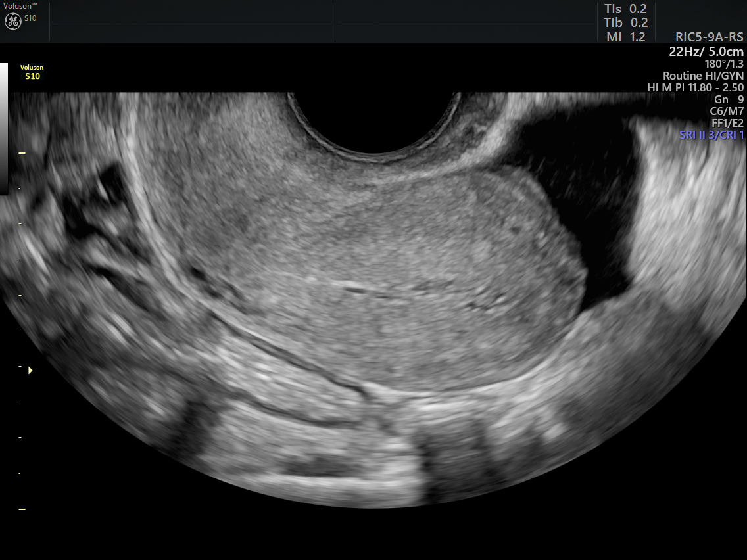Click the yellow 'Voluson S10' label
Screen dimensions: 747x560
pos(32,72)
